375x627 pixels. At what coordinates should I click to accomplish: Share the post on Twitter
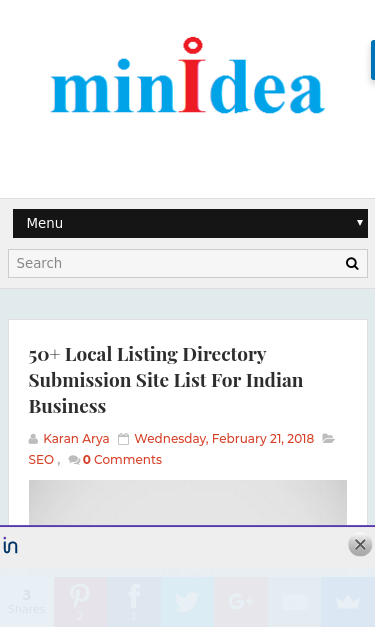(x=187, y=602)
